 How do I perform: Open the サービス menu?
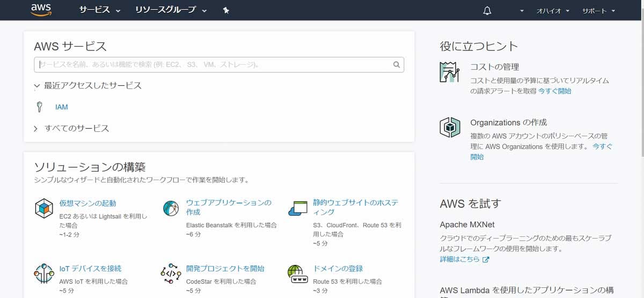pyautogui.click(x=100, y=10)
